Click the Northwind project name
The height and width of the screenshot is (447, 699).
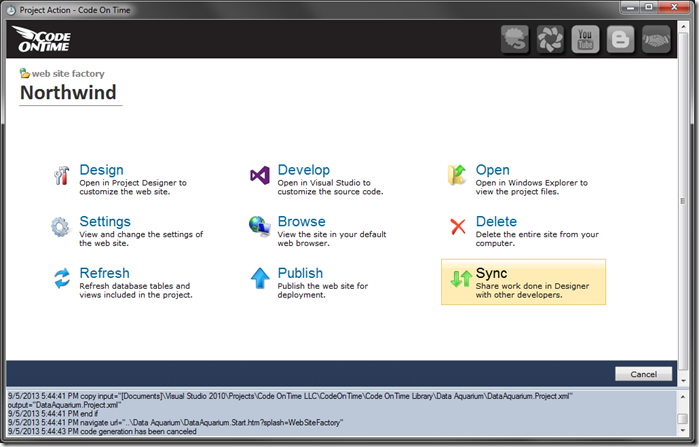pyautogui.click(x=68, y=93)
